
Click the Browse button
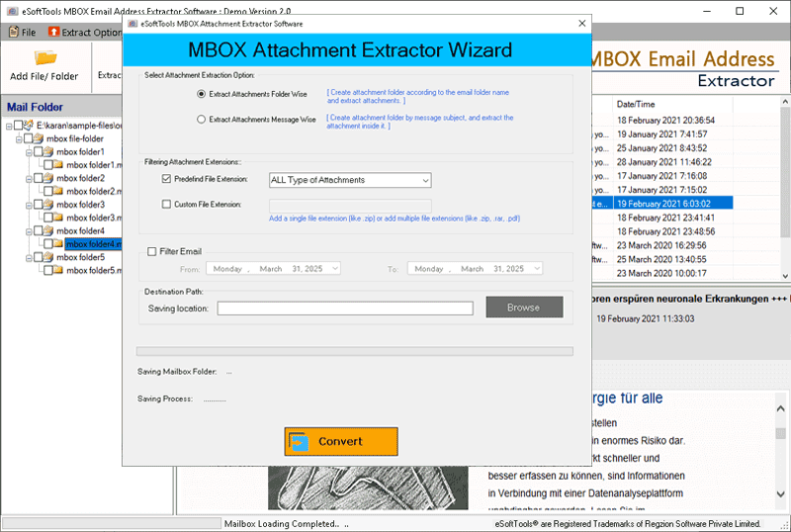coord(524,307)
